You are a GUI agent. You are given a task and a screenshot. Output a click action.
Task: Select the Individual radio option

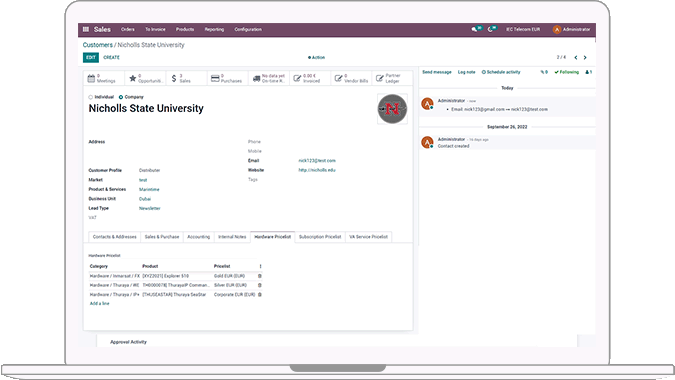(90, 97)
